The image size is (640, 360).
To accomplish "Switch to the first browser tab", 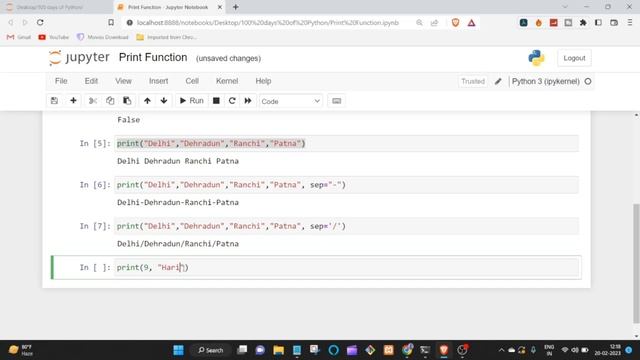I will pyautogui.click(x=56, y=7).
